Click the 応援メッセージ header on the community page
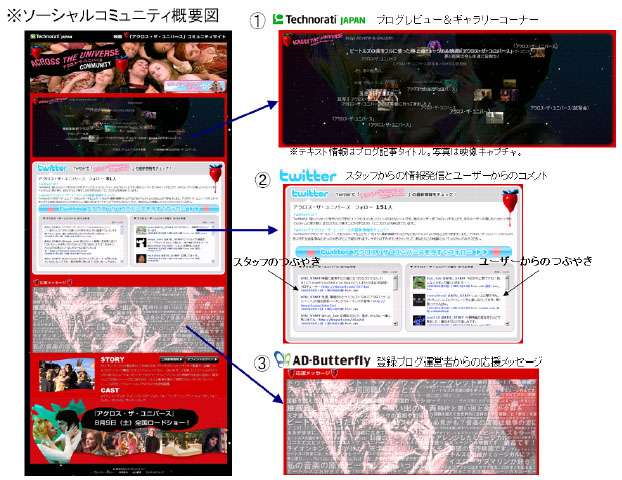This screenshot has height=480, width=622. tap(53, 282)
